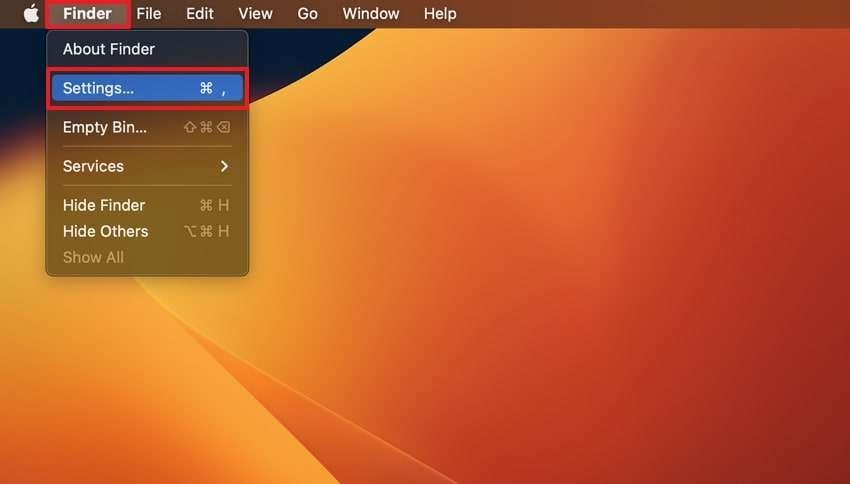850x484 pixels.
Task: Open the View menu
Action: tap(255, 14)
